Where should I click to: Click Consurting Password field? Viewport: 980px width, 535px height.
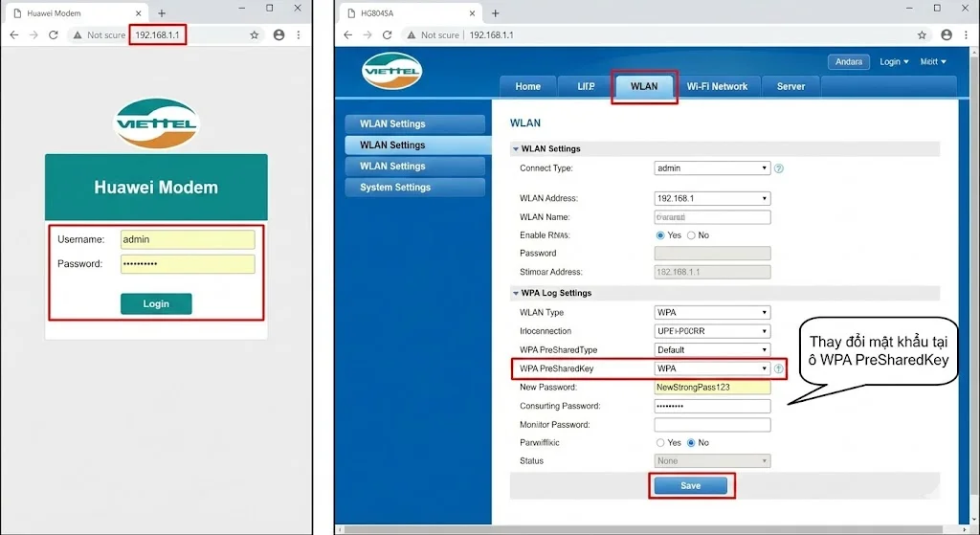(x=712, y=406)
